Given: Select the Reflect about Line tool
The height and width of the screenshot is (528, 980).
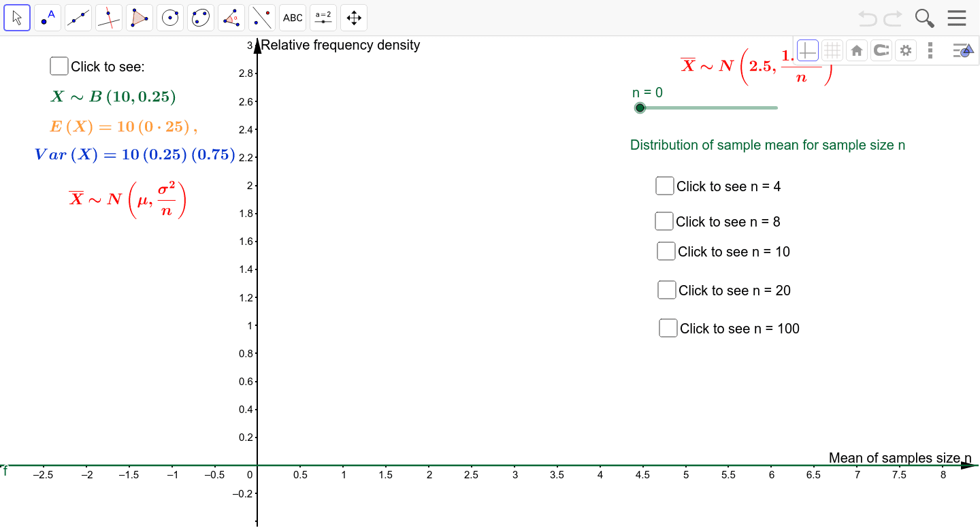Looking at the screenshot, I should [x=262, y=18].
